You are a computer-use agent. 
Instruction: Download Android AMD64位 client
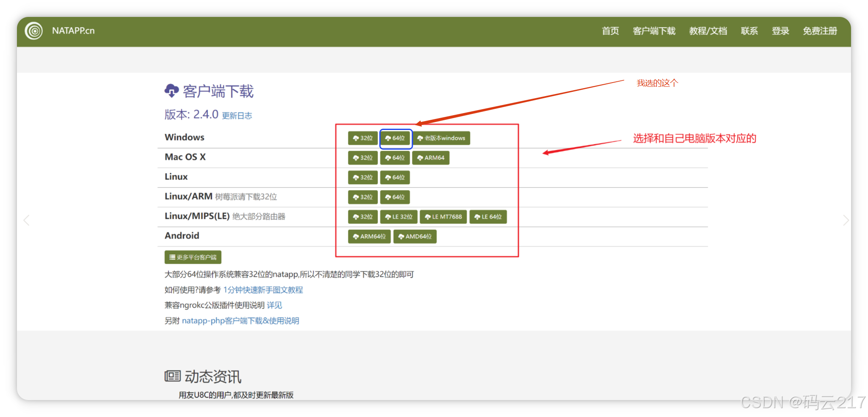pyautogui.click(x=415, y=237)
